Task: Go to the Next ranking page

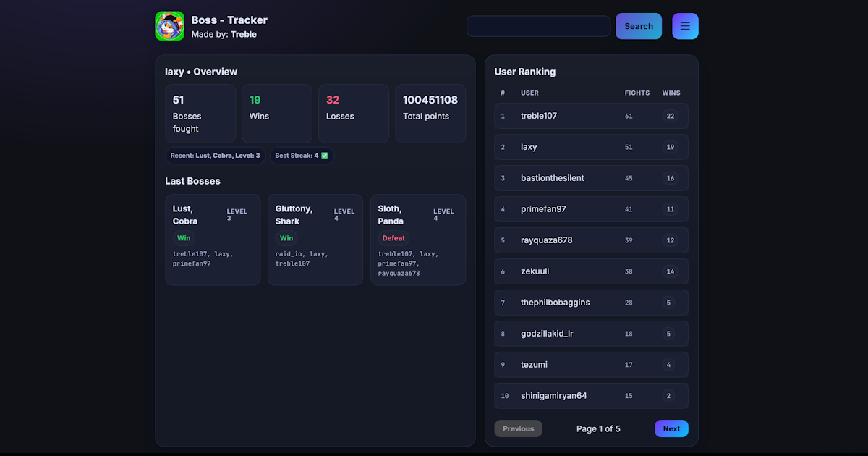Action: (x=671, y=428)
